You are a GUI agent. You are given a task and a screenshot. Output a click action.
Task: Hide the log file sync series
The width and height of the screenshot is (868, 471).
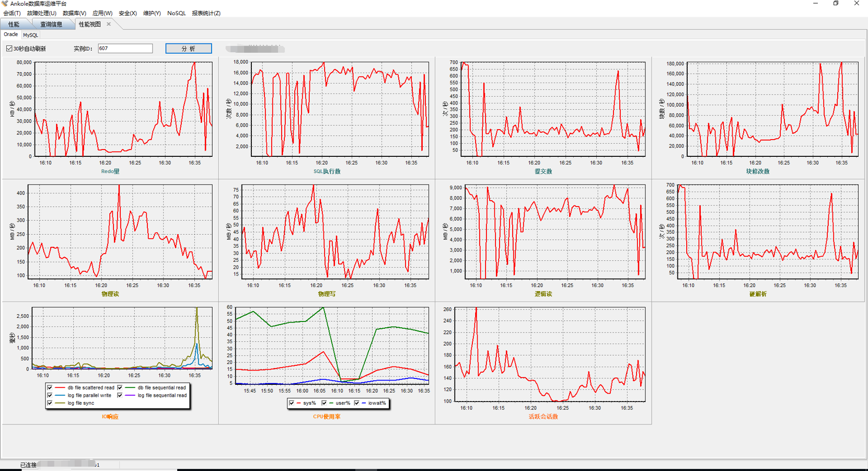pyautogui.click(x=50, y=403)
